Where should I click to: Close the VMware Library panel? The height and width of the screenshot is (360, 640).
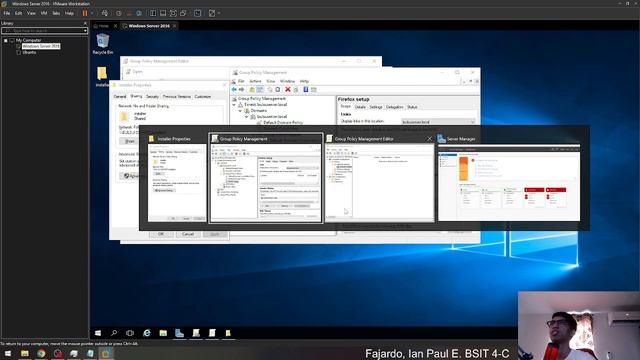click(85, 23)
